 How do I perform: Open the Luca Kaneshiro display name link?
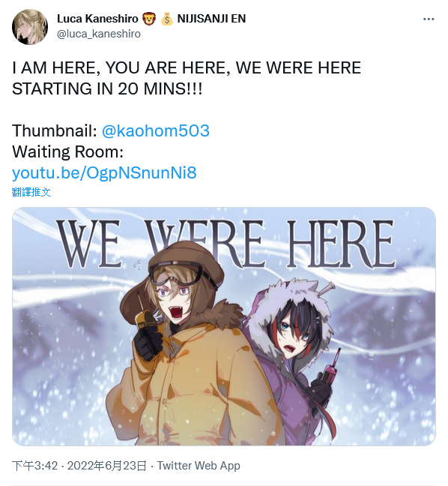(97, 19)
